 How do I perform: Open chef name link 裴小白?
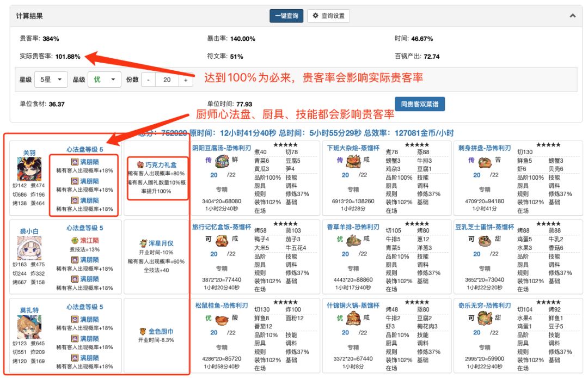pyautogui.click(x=29, y=231)
